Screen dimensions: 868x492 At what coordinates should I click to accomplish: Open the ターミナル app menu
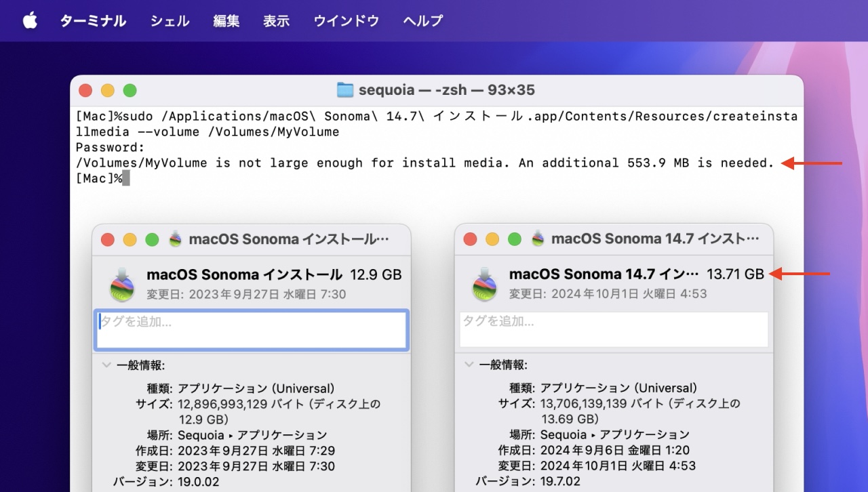tap(93, 21)
